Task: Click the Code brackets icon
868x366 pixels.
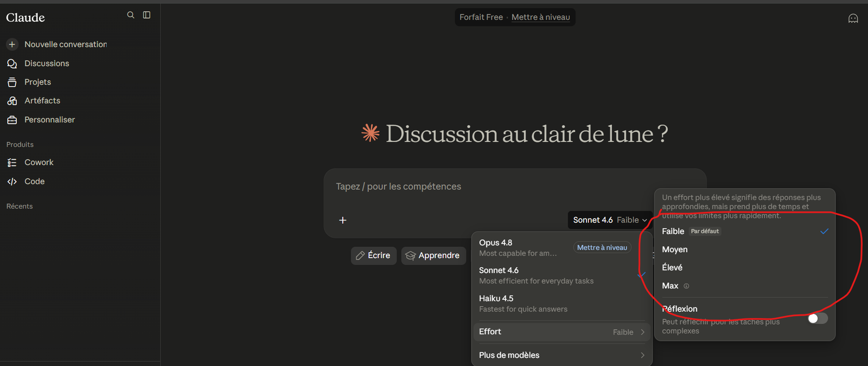Action: click(x=12, y=182)
